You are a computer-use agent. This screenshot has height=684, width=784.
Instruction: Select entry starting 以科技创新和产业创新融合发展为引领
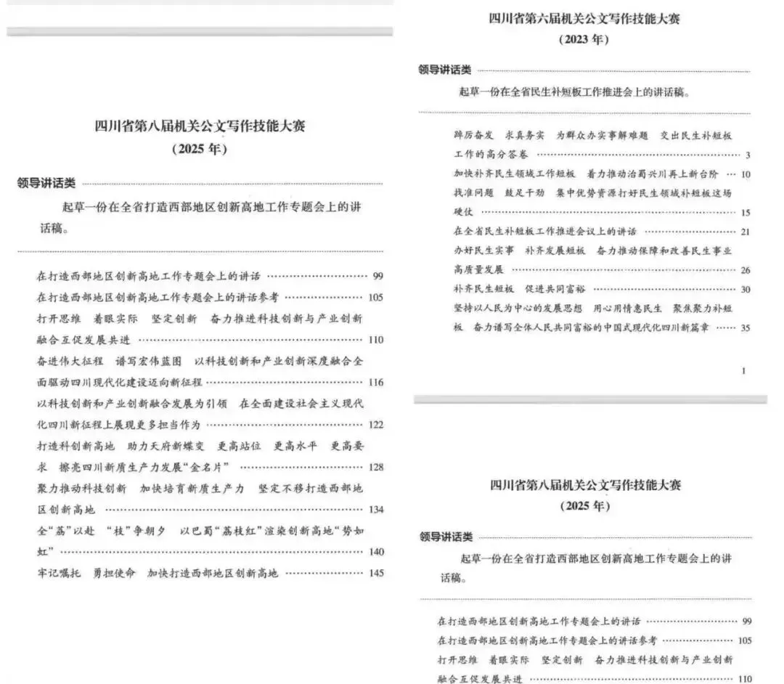tap(200, 404)
